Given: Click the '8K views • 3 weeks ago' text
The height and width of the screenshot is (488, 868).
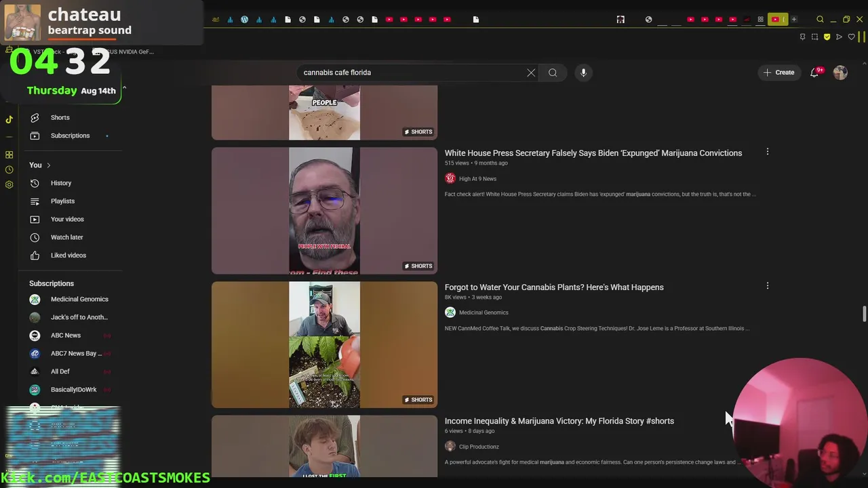Looking at the screenshot, I should (x=473, y=298).
